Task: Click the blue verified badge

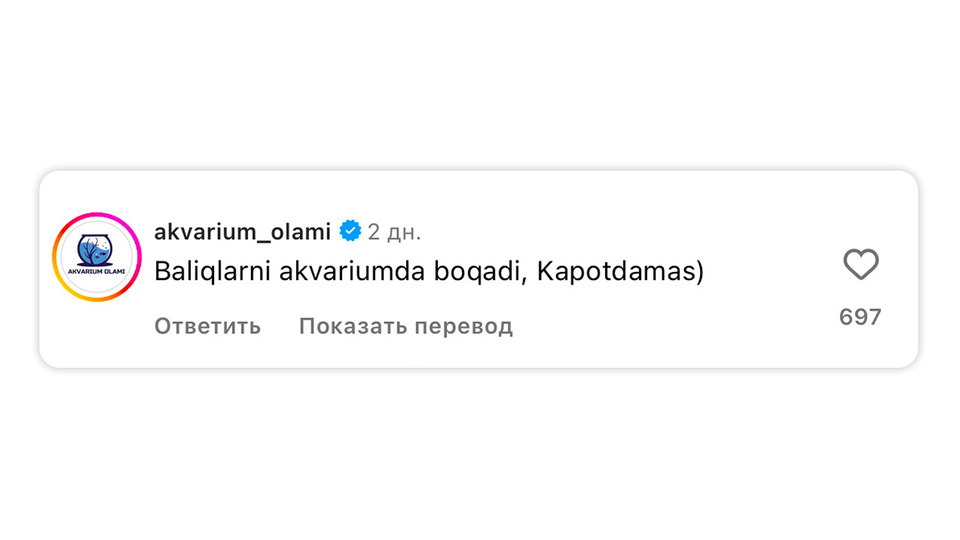Action: (x=350, y=232)
